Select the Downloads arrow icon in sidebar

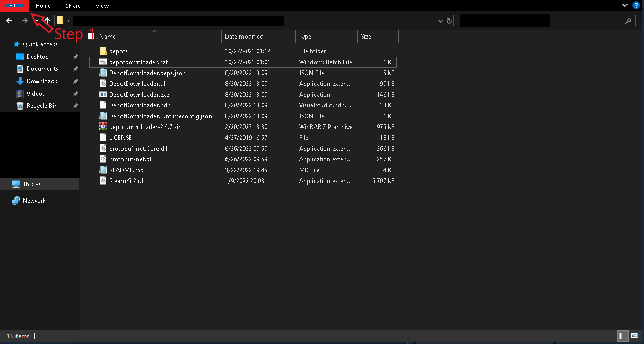(20, 81)
